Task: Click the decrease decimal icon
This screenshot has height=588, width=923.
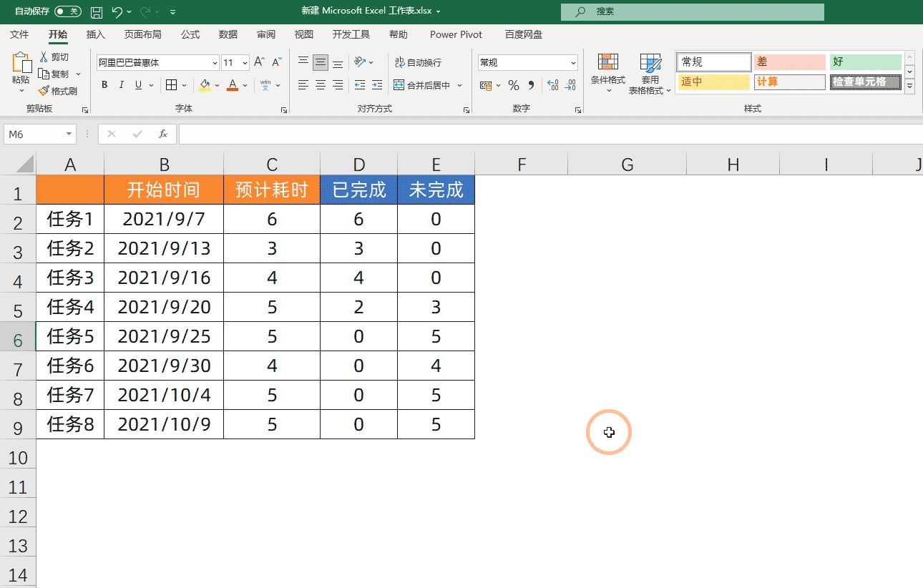Action: coord(570,85)
